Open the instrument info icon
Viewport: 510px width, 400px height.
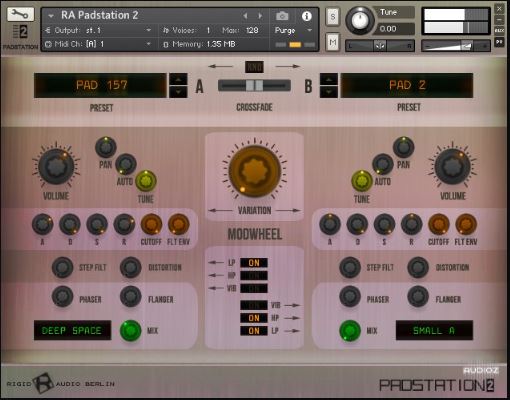[306, 16]
